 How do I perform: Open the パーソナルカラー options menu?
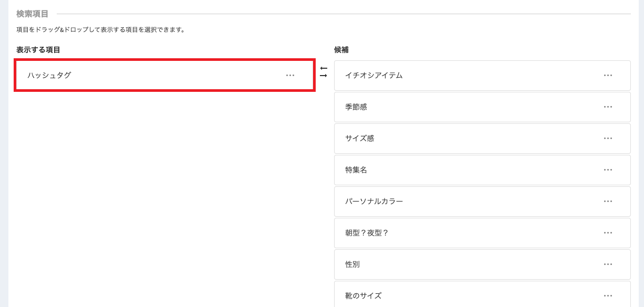608,201
